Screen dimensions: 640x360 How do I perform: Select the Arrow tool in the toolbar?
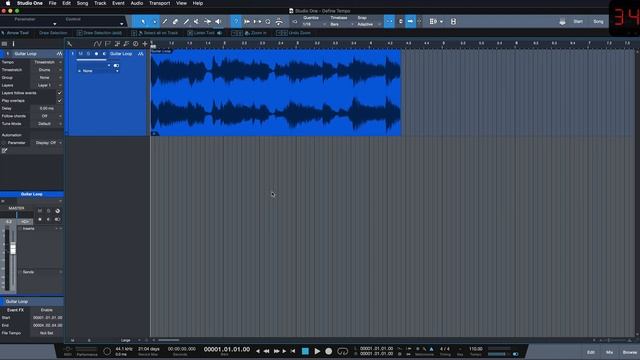(143, 22)
